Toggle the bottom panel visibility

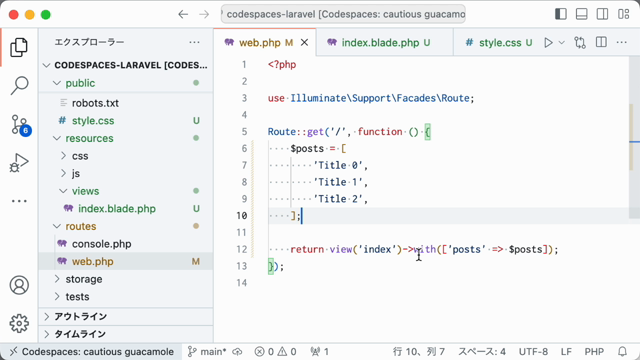pos(581,14)
